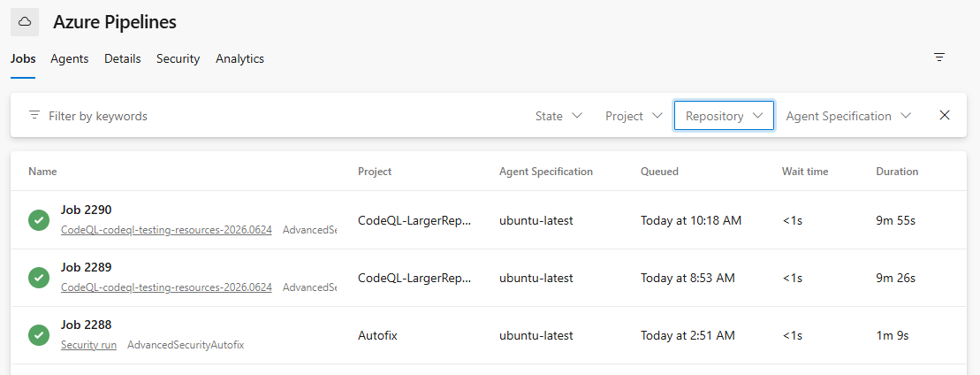Select the Job 2289 title
This screenshot has width=980, height=375.
87,267
